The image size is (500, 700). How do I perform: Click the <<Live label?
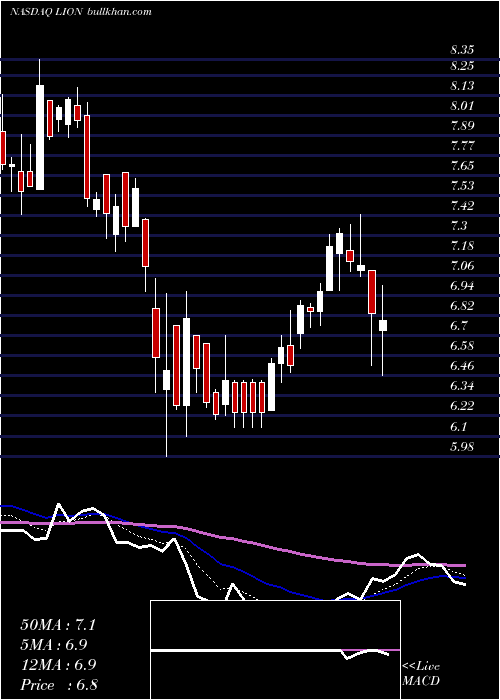point(421,667)
